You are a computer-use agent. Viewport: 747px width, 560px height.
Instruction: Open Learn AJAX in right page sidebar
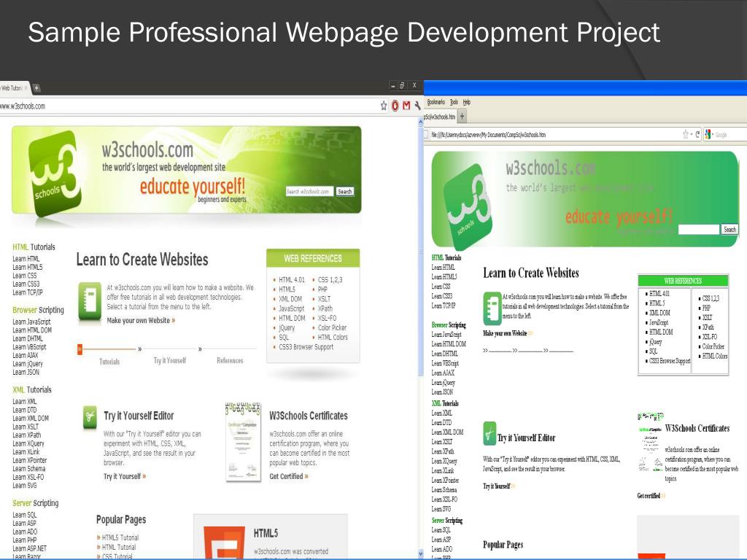click(x=443, y=373)
